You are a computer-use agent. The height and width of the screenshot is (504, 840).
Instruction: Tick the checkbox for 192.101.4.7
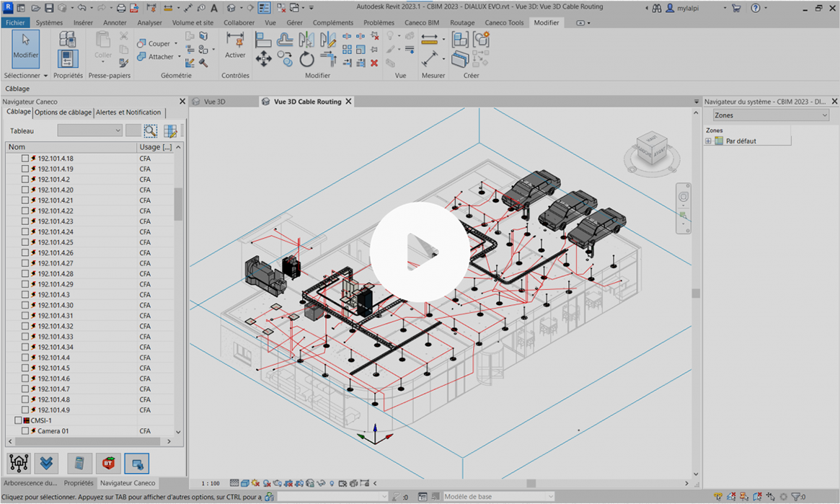25,389
